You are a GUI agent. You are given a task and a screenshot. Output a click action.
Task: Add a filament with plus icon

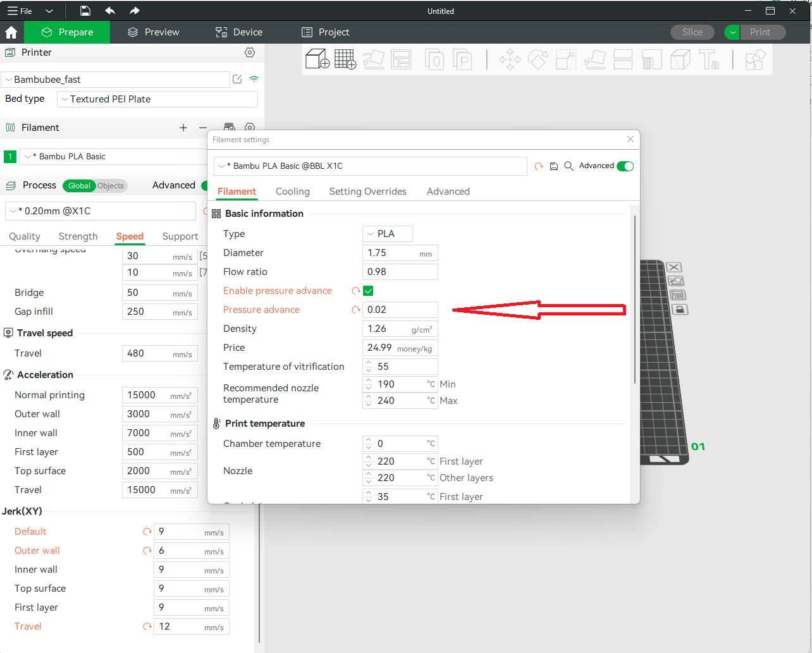click(183, 128)
